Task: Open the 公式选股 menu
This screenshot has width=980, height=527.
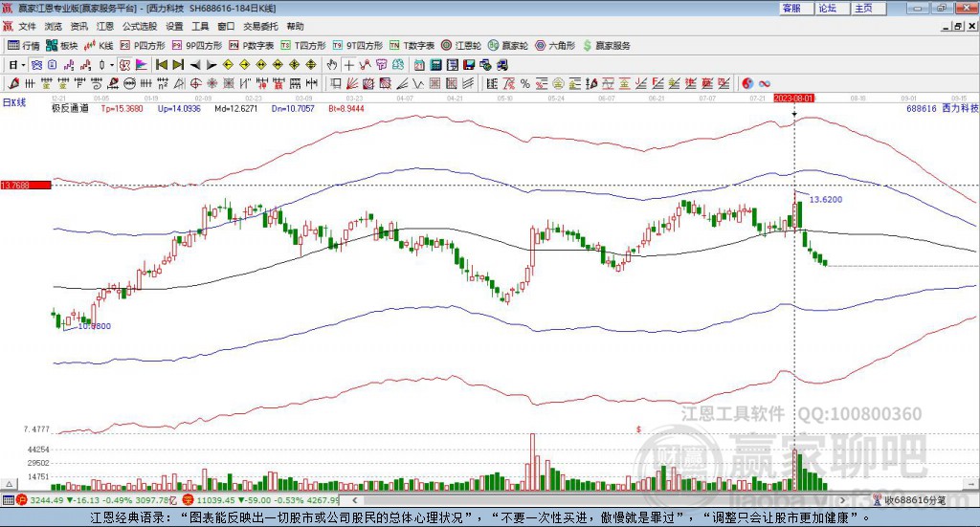Action: tap(140, 26)
